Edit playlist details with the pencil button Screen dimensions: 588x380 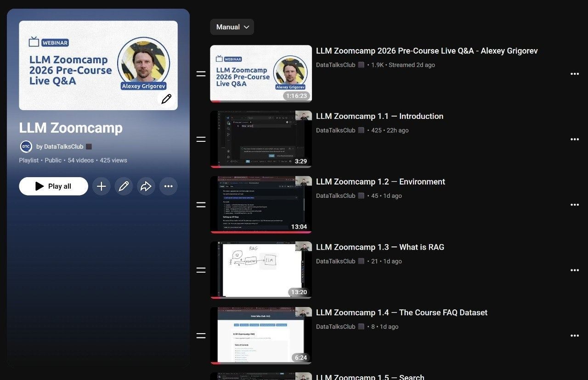tap(124, 186)
